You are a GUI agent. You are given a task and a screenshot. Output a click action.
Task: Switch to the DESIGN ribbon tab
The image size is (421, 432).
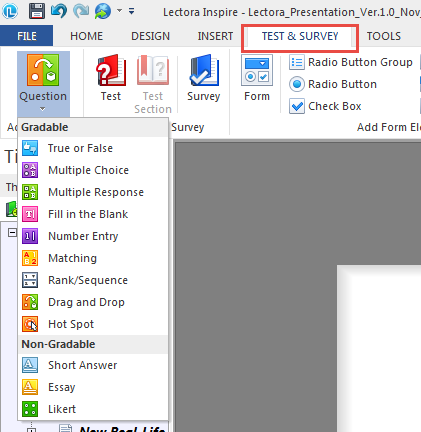(150, 36)
